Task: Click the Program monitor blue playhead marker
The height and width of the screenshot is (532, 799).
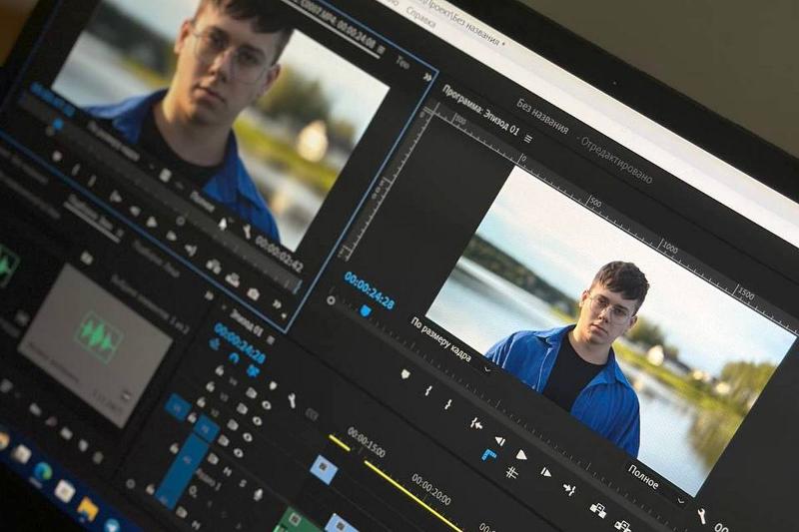Action: 365,310
